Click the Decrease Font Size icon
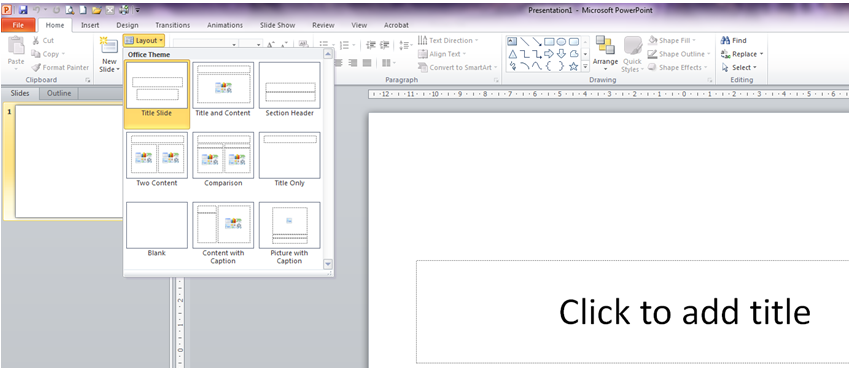 click(284, 45)
